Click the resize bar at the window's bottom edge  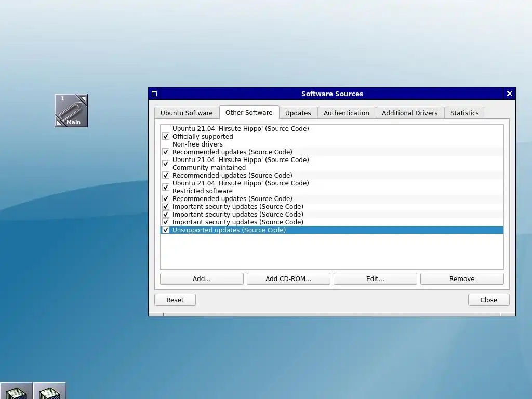pos(332,314)
